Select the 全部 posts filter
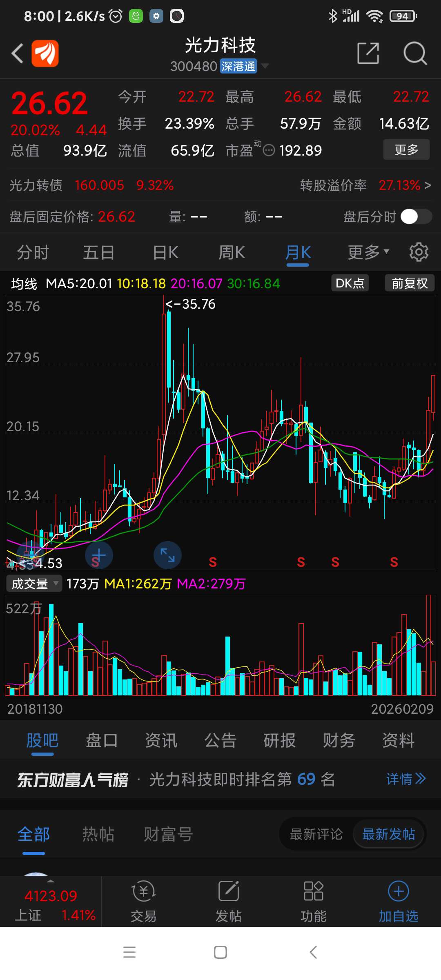This screenshot has width=441, height=980. click(33, 834)
